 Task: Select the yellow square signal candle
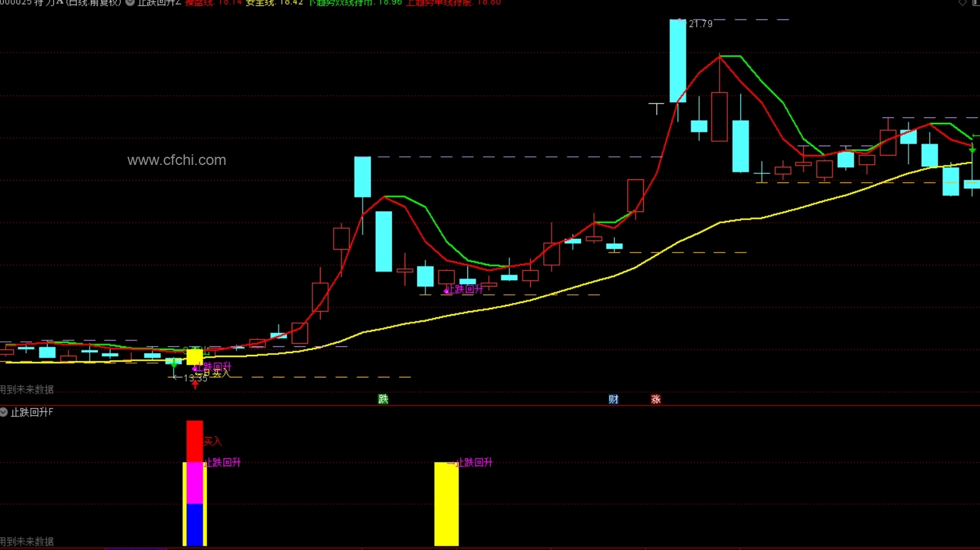click(194, 357)
